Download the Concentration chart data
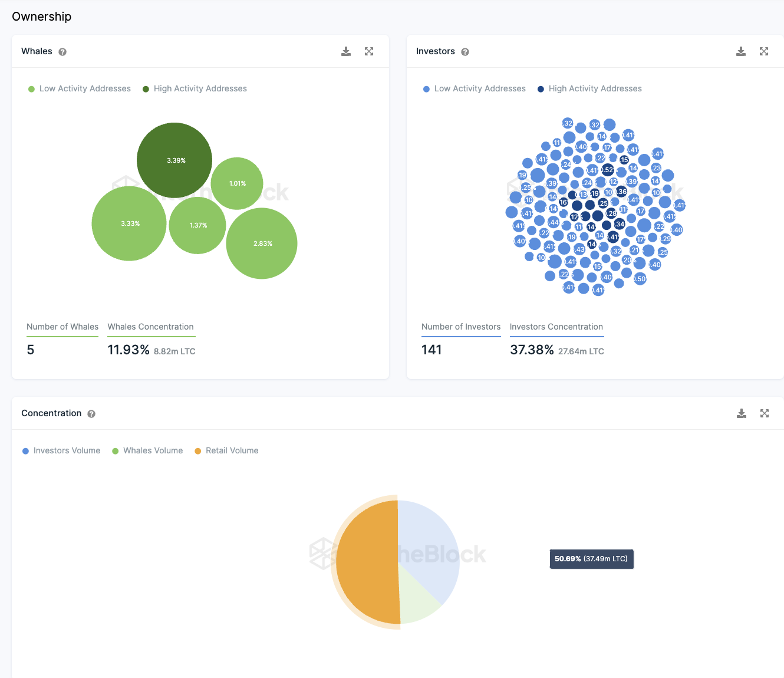This screenshot has width=784, height=678. point(742,413)
